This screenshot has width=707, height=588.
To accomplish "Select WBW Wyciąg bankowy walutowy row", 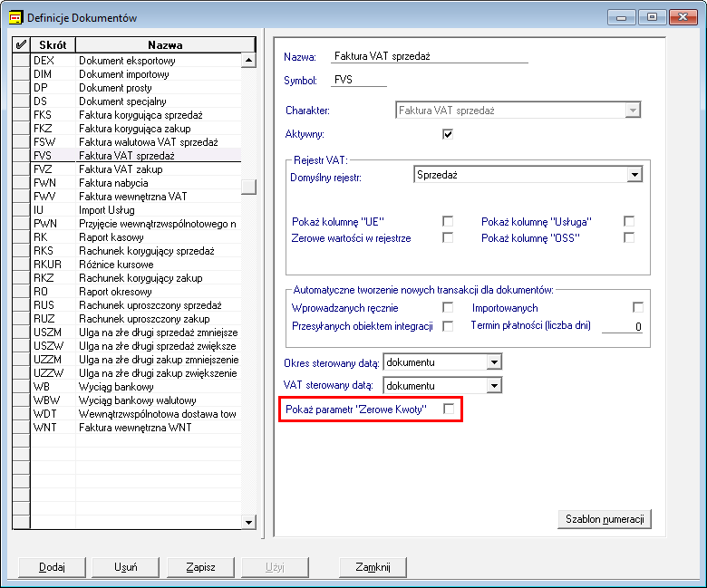I will click(136, 400).
